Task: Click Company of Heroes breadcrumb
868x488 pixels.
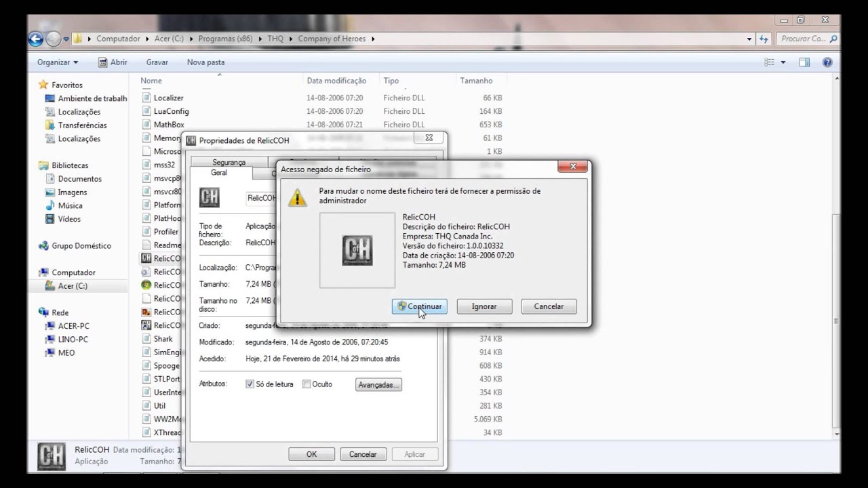Action: click(333, 39)
